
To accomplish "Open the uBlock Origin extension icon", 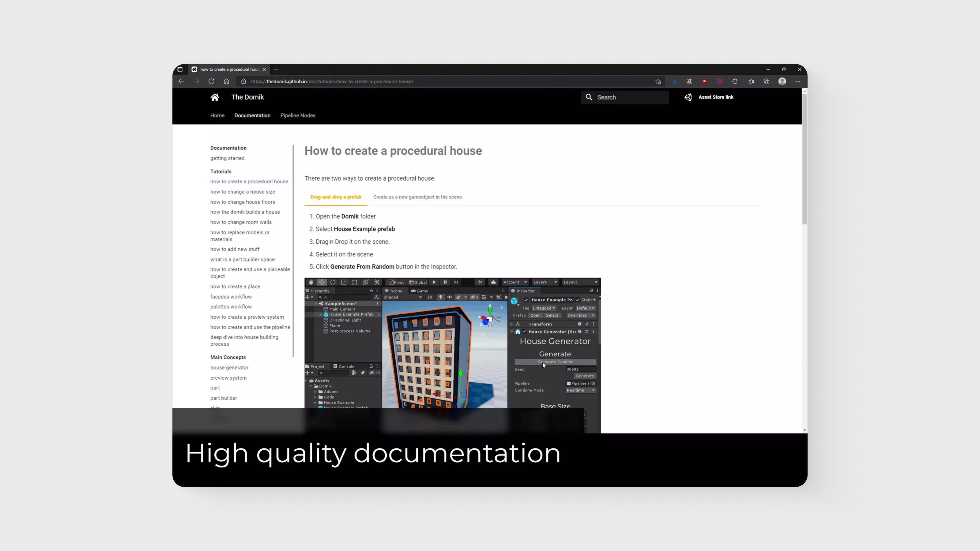I will click(x=705, y=81).
